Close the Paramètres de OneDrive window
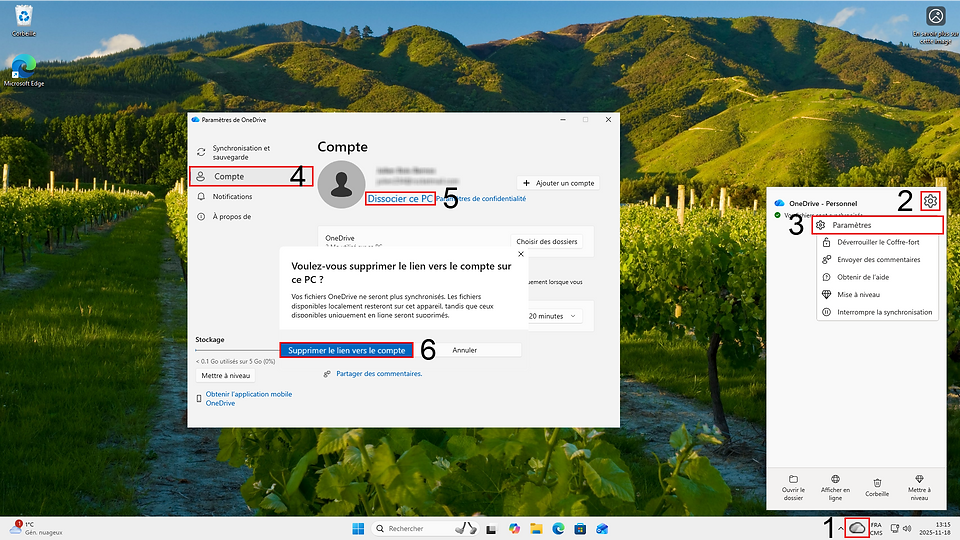Viewport: 960px width, 540px height. (x=608, y=120)
